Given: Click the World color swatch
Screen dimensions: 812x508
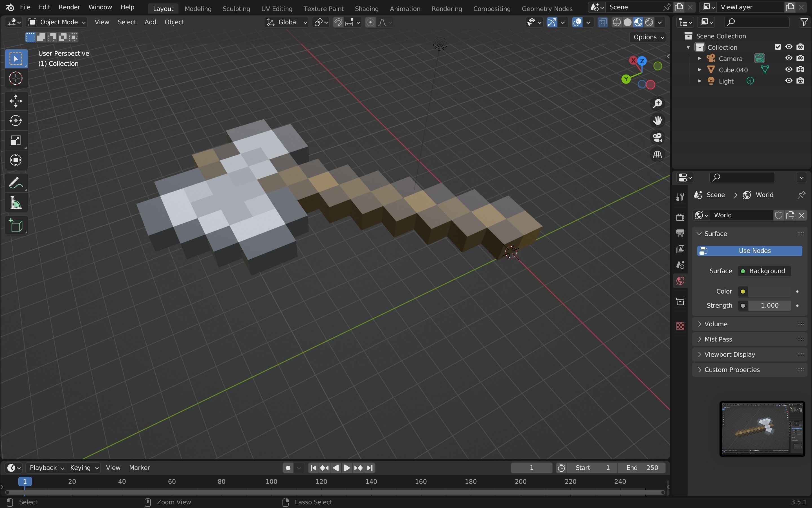Looking at the screenshot, I should pyautogui.click(x=769, y=291).
